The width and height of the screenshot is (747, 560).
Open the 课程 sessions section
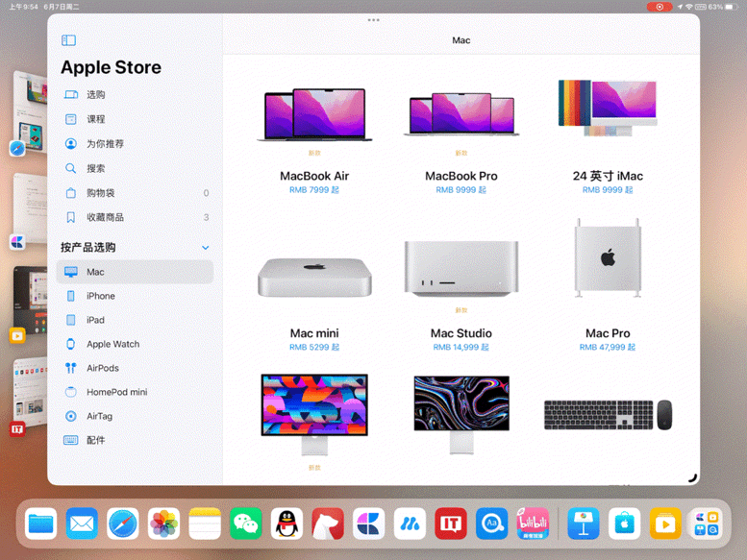click(x=135, y=119)
